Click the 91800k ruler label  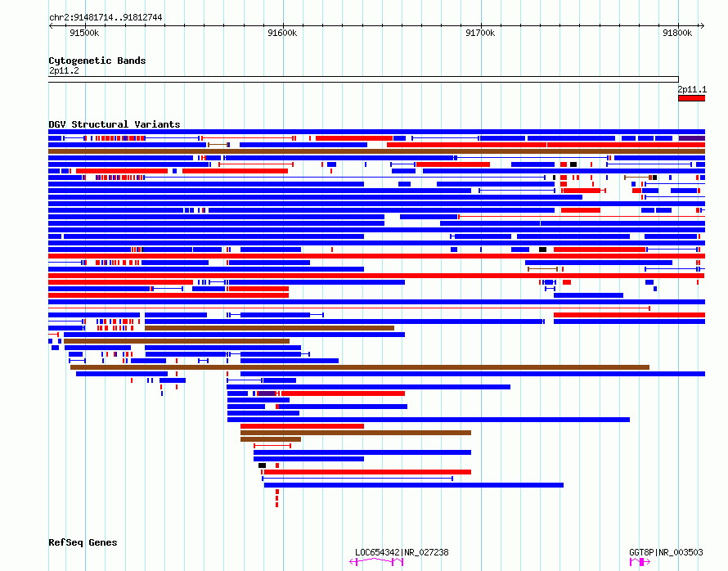click(x=677, y=33)
